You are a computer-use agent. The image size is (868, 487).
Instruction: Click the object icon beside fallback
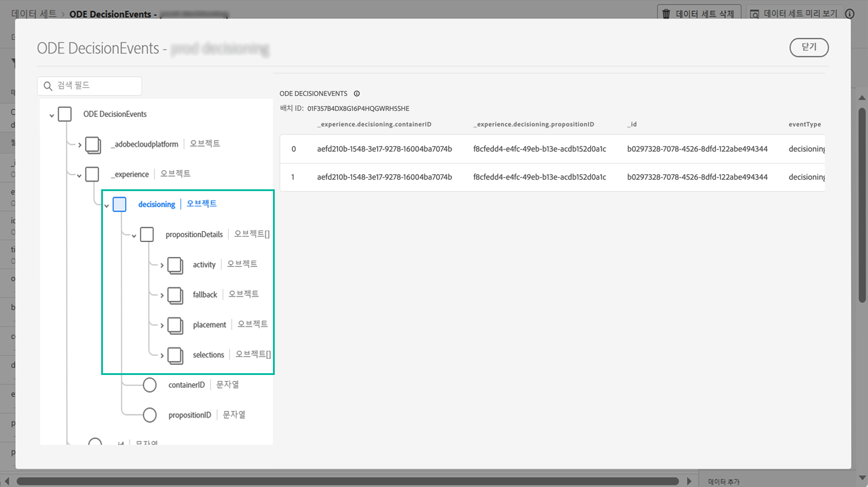[x=175, y=295]
